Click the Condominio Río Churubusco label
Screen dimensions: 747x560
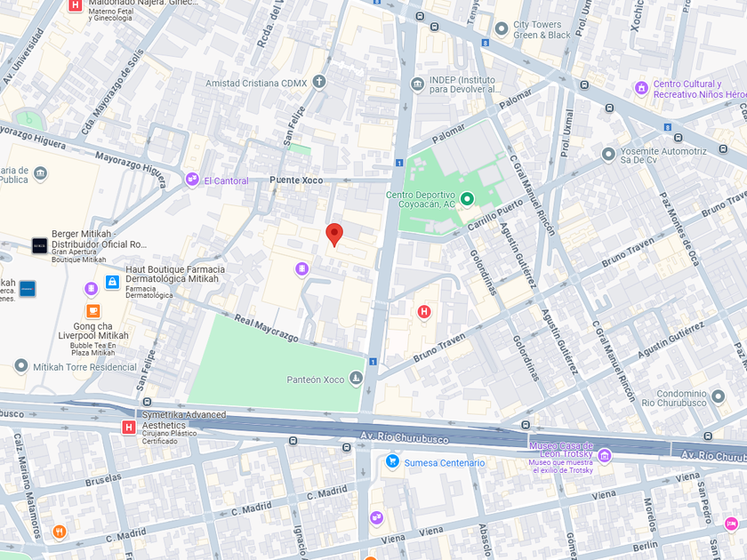(x=674, y=398)
